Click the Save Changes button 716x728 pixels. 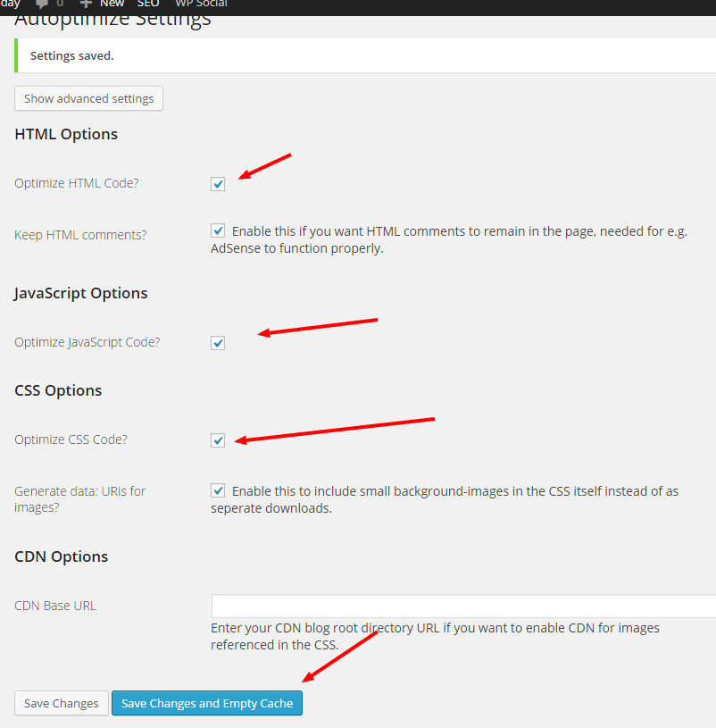[62, 703]
